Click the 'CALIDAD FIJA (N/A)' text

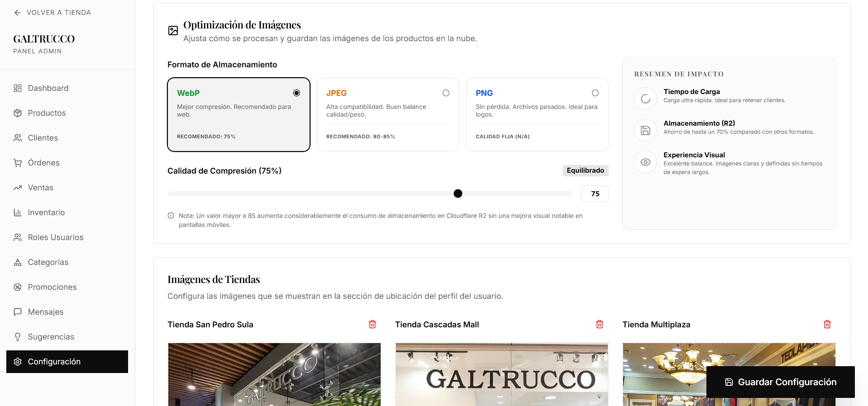[502, 137]
